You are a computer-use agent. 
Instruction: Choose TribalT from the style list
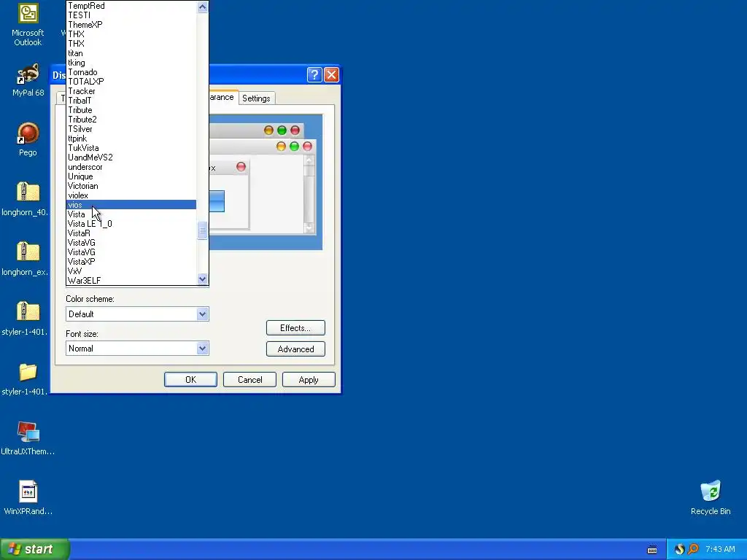[x=131, y=101]
